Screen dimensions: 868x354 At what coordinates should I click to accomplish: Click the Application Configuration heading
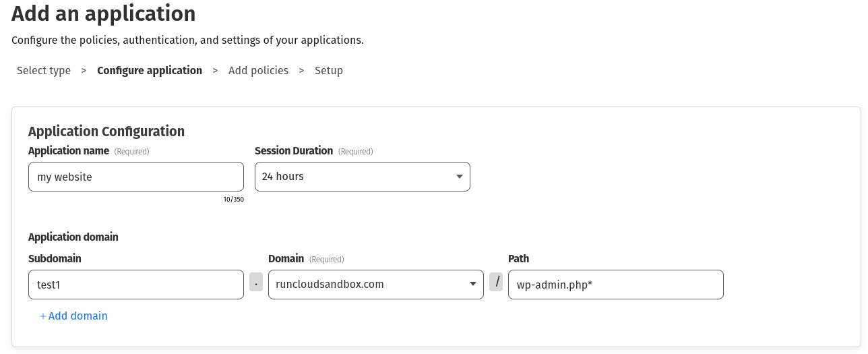tap(106, 131)
